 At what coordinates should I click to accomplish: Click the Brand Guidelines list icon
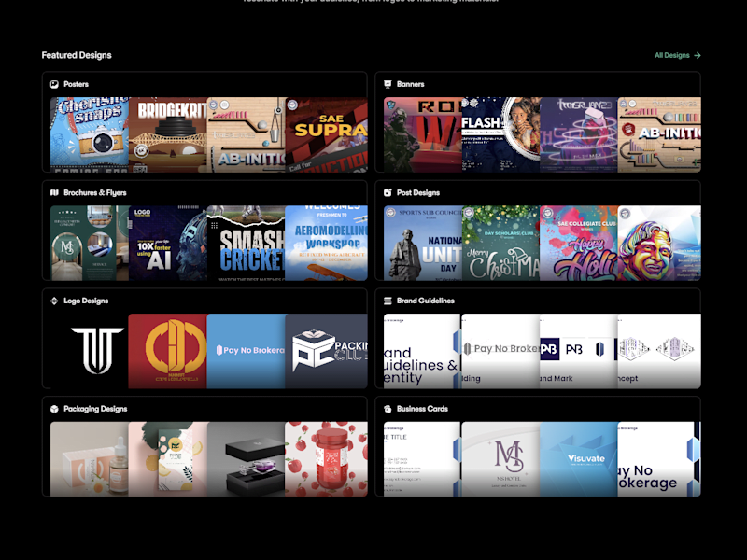pyautogui.click(x=388, y=301)
